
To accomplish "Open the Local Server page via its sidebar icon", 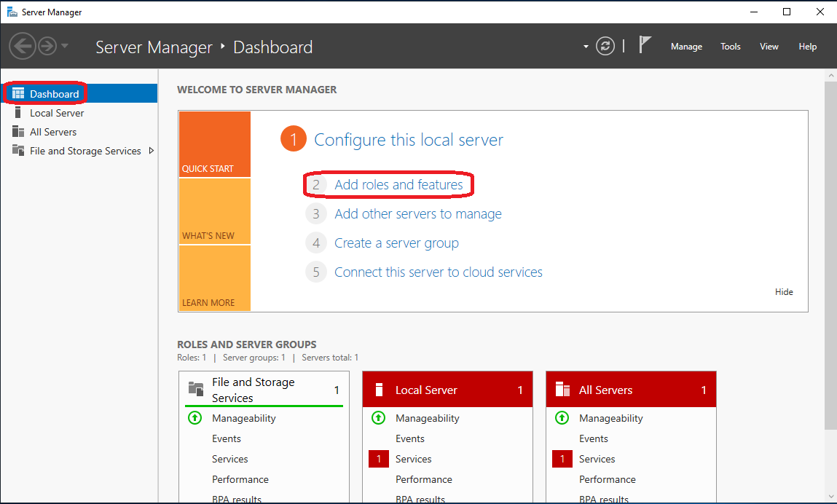I will point(18,113).
